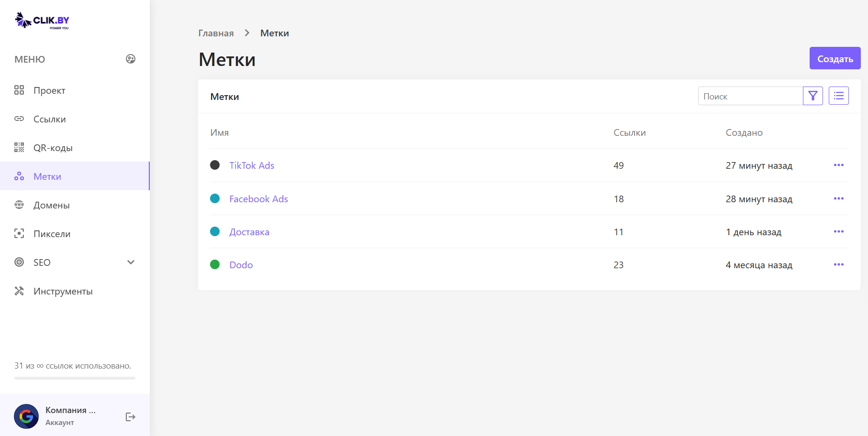Click the Пиксели sidebar icon

pyautogui.click(x=19, y=234)
